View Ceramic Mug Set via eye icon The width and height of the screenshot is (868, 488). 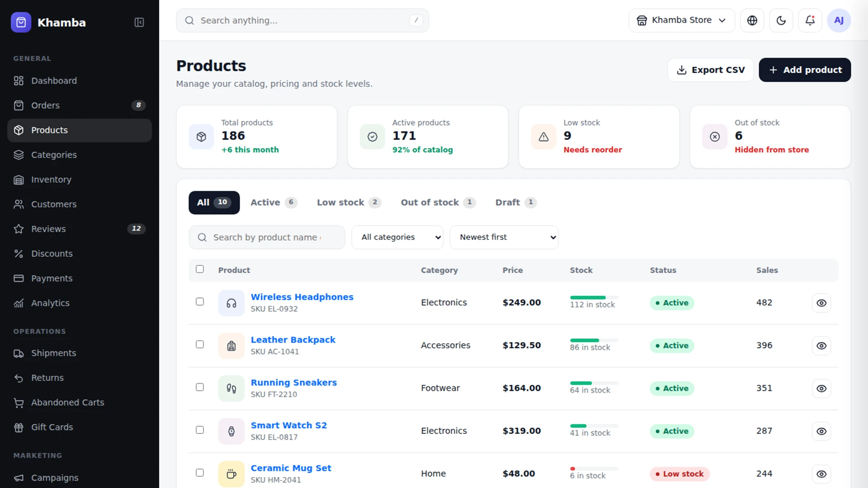click(x=821, y=474)
